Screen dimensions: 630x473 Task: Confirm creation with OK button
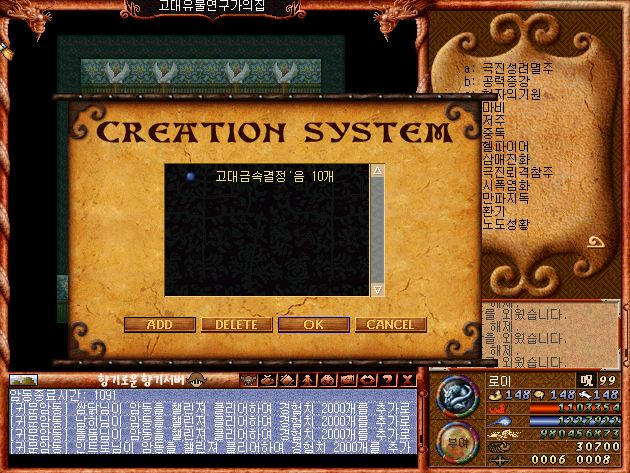[313, 325]
